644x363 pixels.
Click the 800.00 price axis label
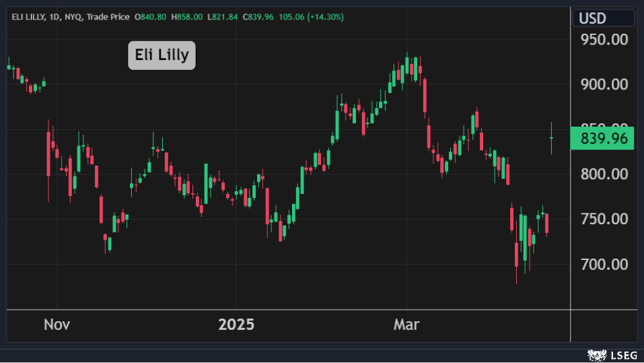(604, 174)
